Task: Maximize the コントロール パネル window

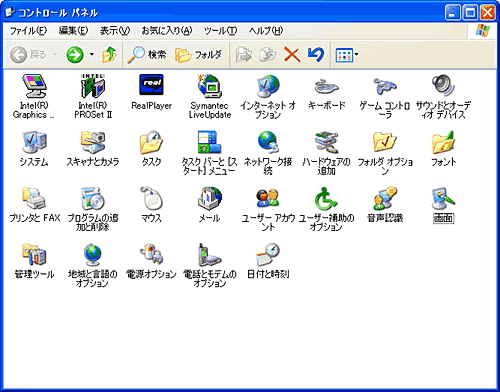Action: pyautogui.click(x=470, y=13)
